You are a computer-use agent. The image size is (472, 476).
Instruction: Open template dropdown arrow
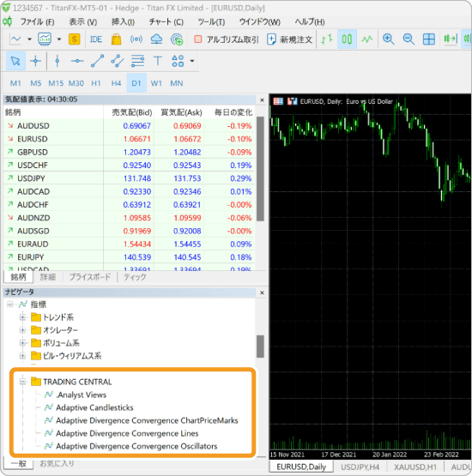point(59,39)
